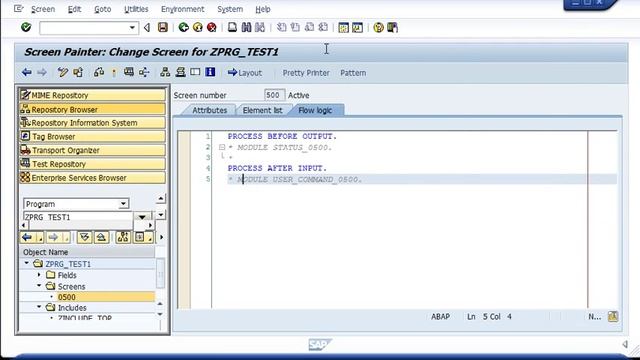Print using the printer icon
The height and width of the screenshot is (360, 640).
pos(232,27)
